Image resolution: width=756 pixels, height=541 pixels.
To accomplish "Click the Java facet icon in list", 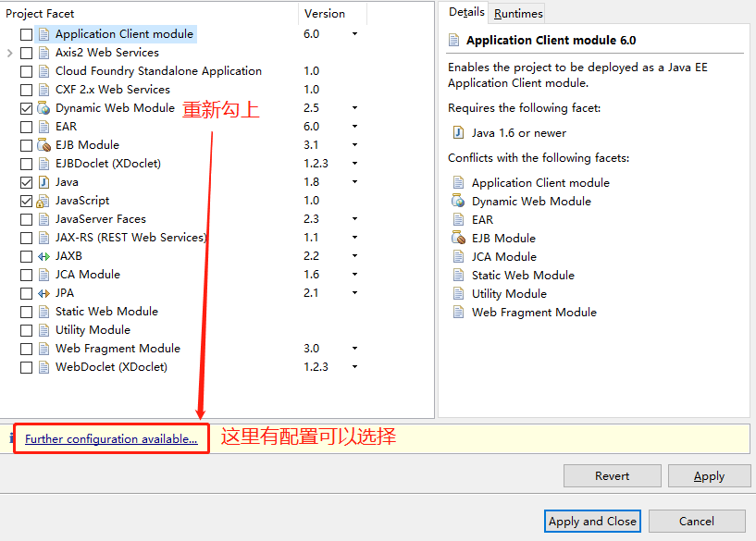I will pyautogui.click(x=43, y=182).
